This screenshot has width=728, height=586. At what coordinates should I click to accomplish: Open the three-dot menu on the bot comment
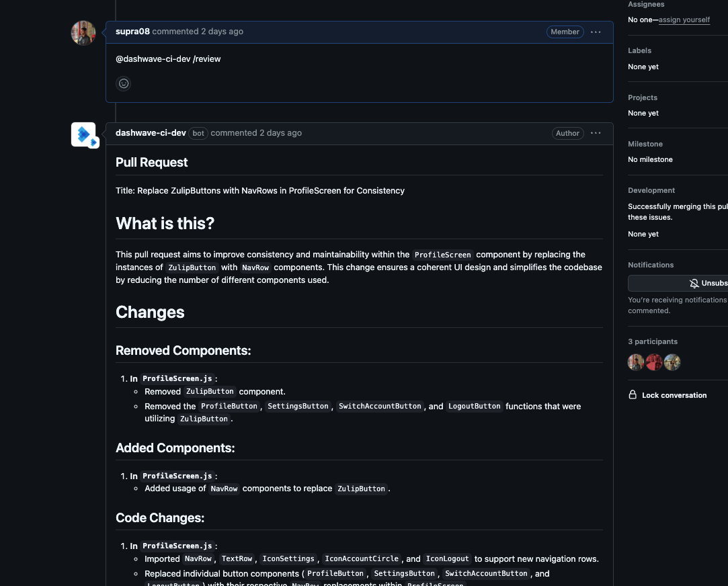tap(596, 133)
